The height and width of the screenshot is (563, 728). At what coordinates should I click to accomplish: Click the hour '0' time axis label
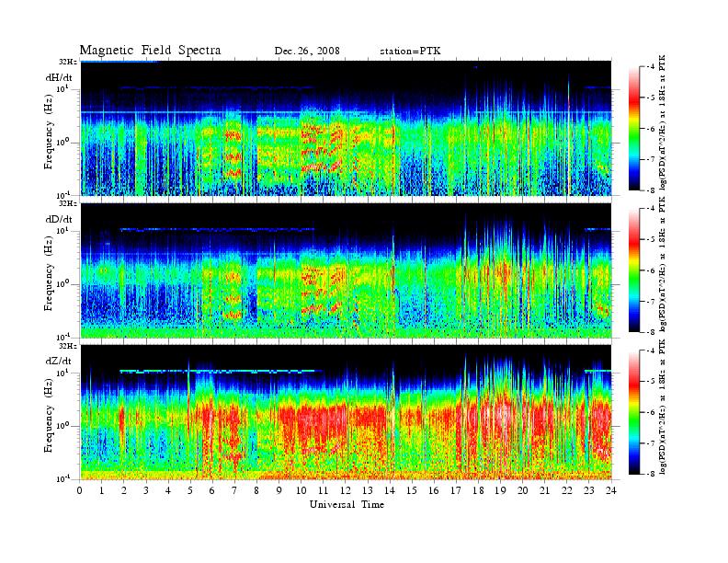pos(80,490)
